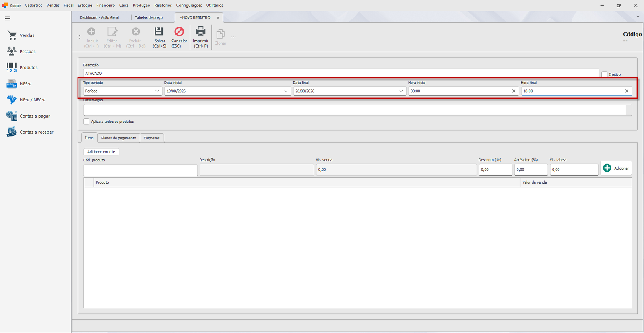Enable Aplica a todos os produtos checkbox

[x=86, y=122]
